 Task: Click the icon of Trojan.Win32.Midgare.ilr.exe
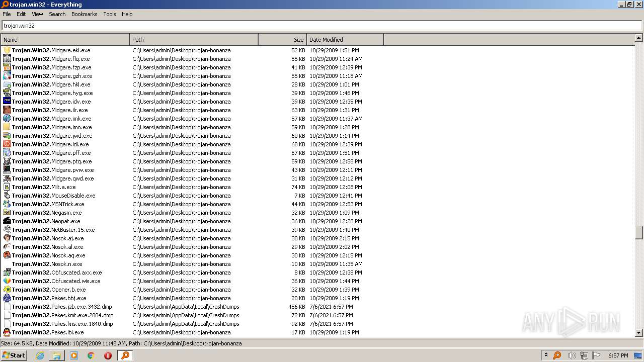pos(7,110)
